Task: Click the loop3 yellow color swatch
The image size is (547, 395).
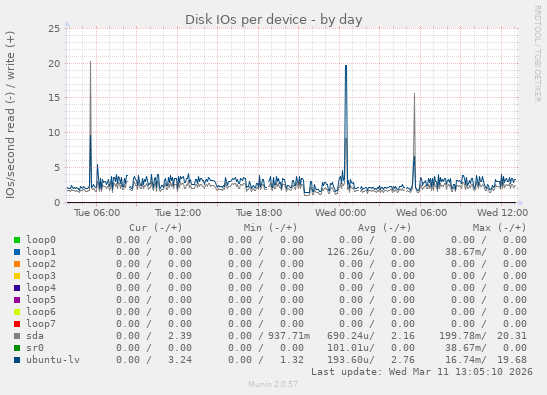Action: [17, 276]
